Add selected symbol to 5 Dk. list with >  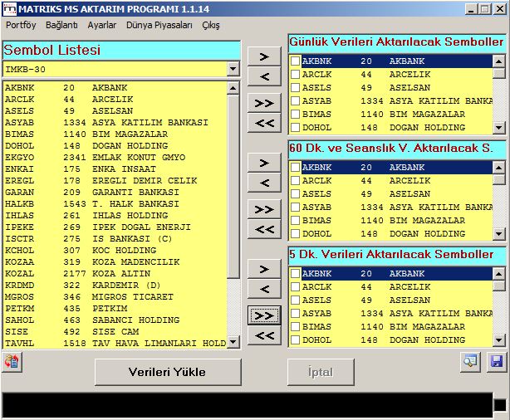point(264,269)
